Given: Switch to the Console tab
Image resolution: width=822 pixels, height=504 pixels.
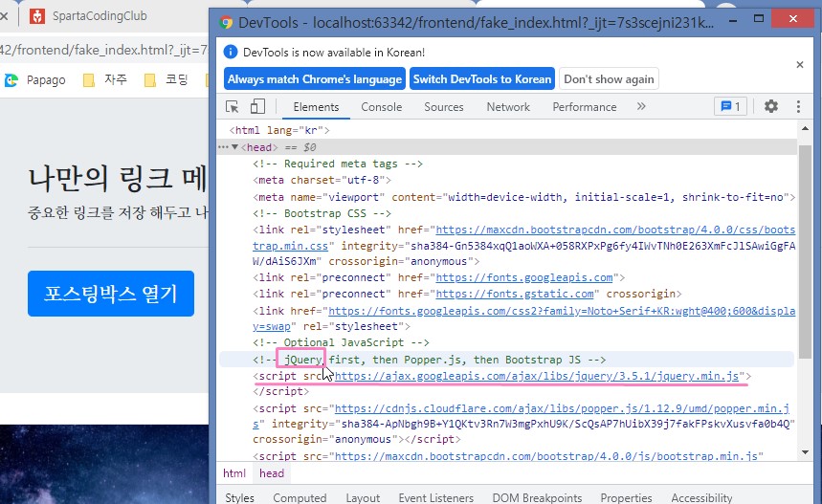Looking at the screenshot, I should pyautogui.click(x=381, y=107).
